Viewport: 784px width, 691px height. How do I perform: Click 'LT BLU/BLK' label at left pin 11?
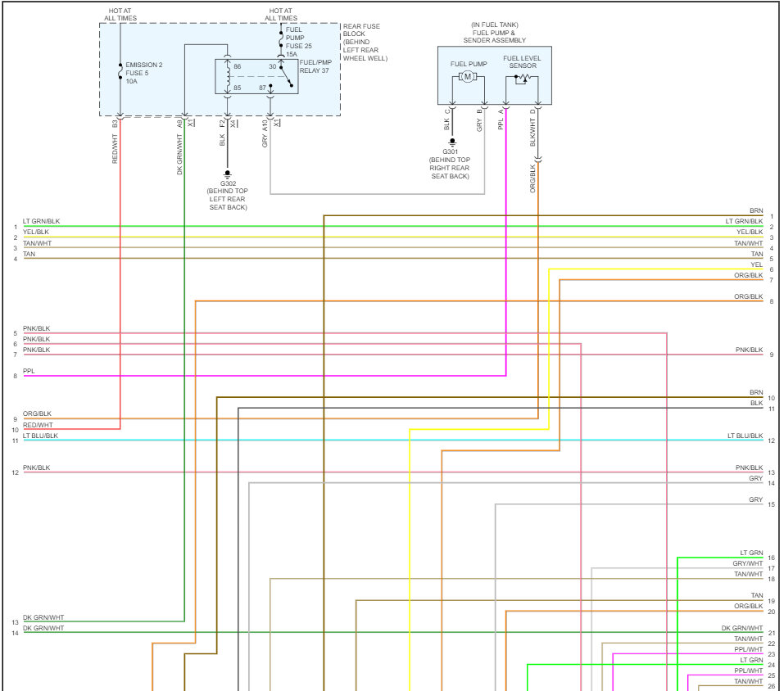click(x=40, y=436)
